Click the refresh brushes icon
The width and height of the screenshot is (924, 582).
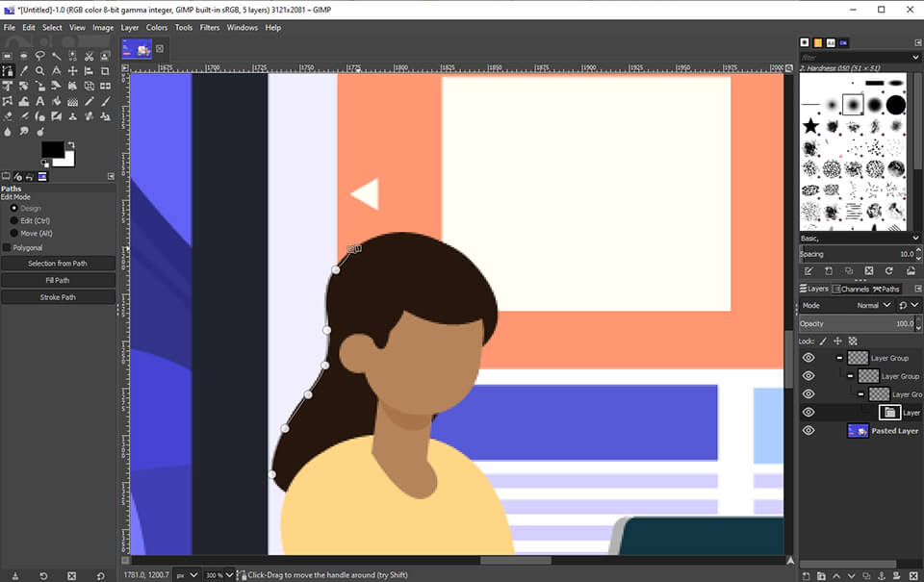889,271
